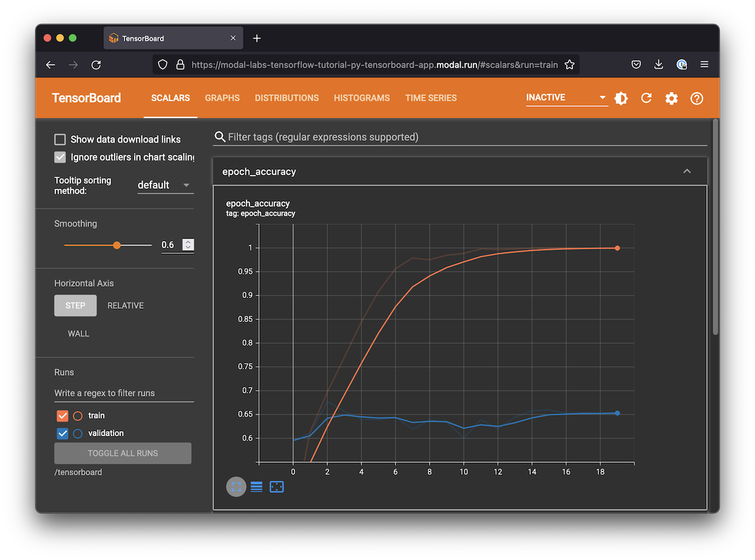The width and height of the screenshot is (755, 560).
Task: Click the fit domain to data icon
Action: [x=277, y=487]
